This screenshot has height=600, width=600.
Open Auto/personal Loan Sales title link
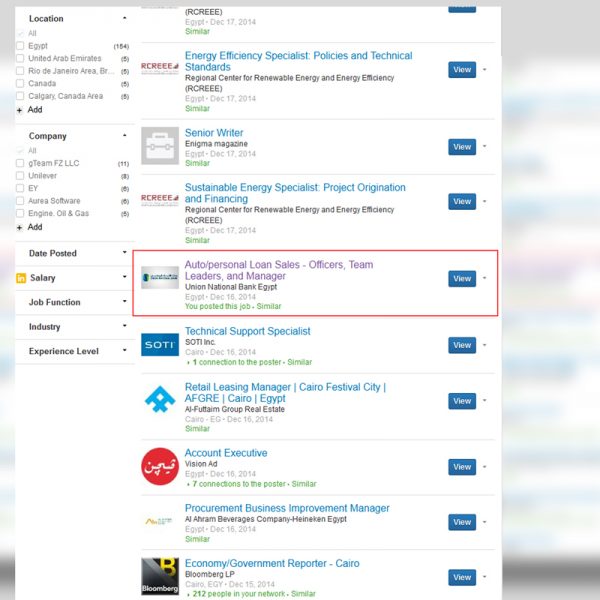pyautogui.click(x=279, y=270)
